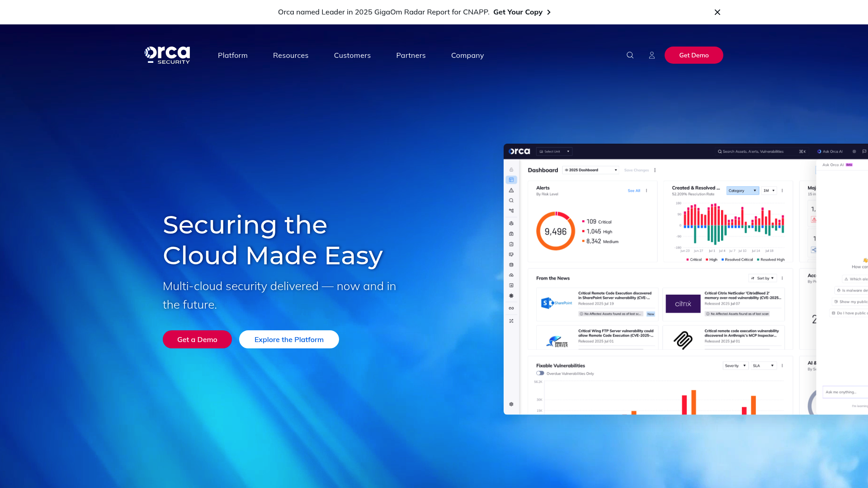Open the user account icon
Image resolution: width=868 pixels, height=488 pixels.
pos(651,55)
